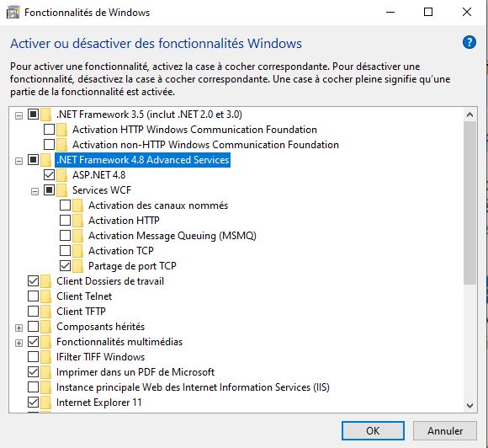
Task: Select the Internet Explorer 11 label
Action: tap(99, 403)
